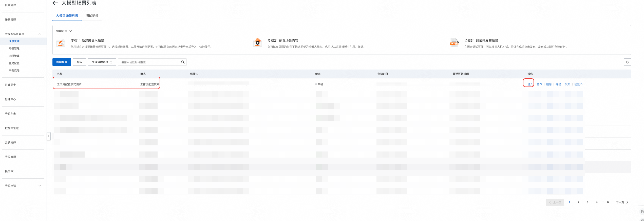The image size is (644, 221).
Task: Click 场景ID link for 工作流配置模式测试
Action: coord(578,84)
